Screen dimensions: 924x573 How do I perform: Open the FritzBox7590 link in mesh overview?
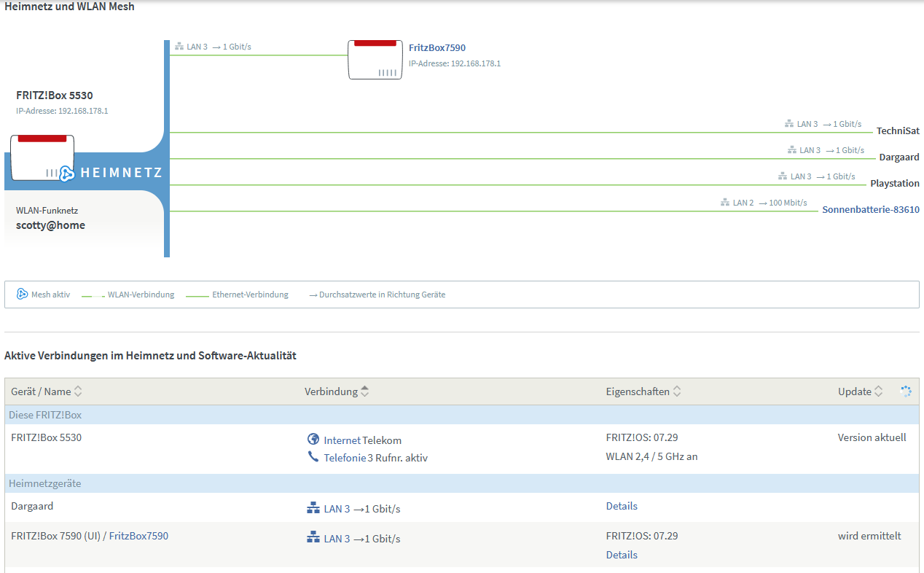(437, 48)
